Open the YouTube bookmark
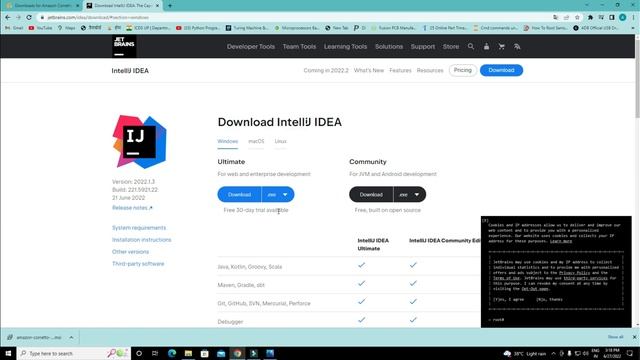The image size is (640, 360). (40, 28)
